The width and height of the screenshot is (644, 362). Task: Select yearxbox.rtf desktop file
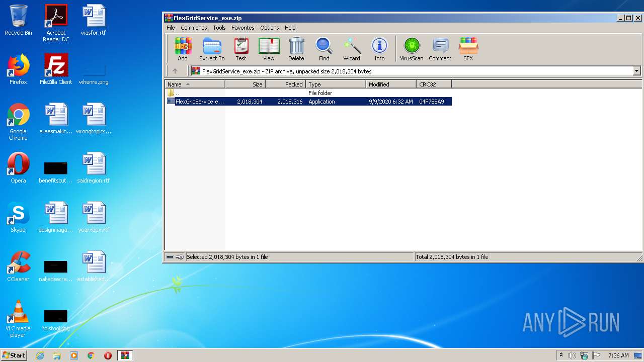pos(94,217)
